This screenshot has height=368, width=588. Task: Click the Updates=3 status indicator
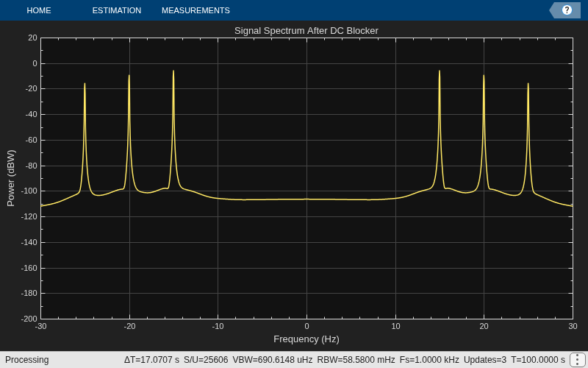[x=485, y=360]
